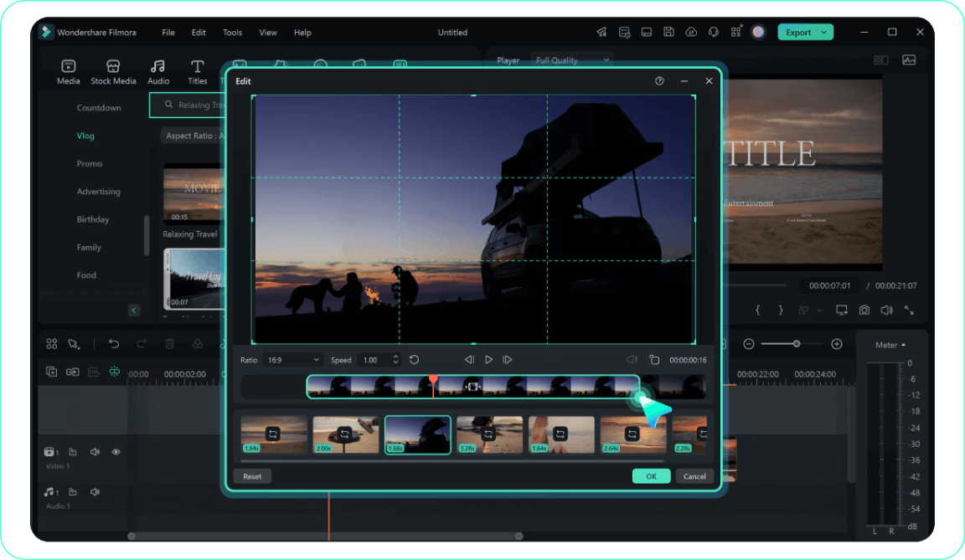
Task: Open the cloud upload icon
Action: (x=691, y=32)
